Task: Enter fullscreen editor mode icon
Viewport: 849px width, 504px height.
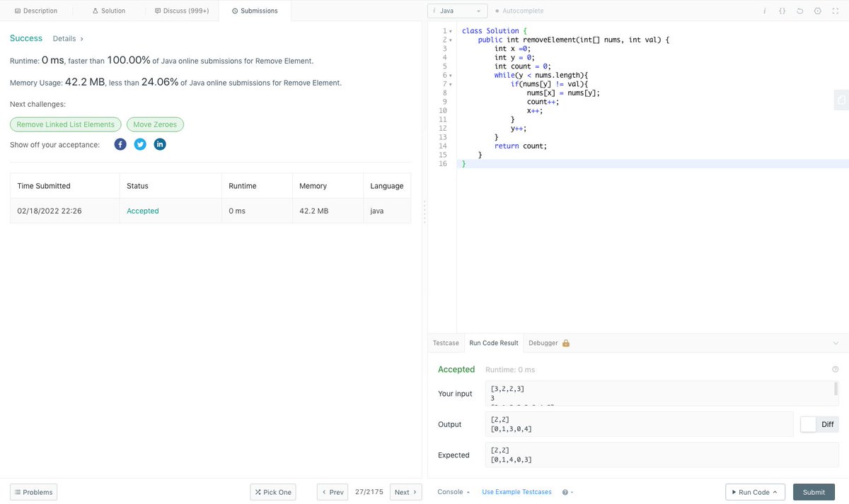Action: pyautogui.click(x=836, y=11)
